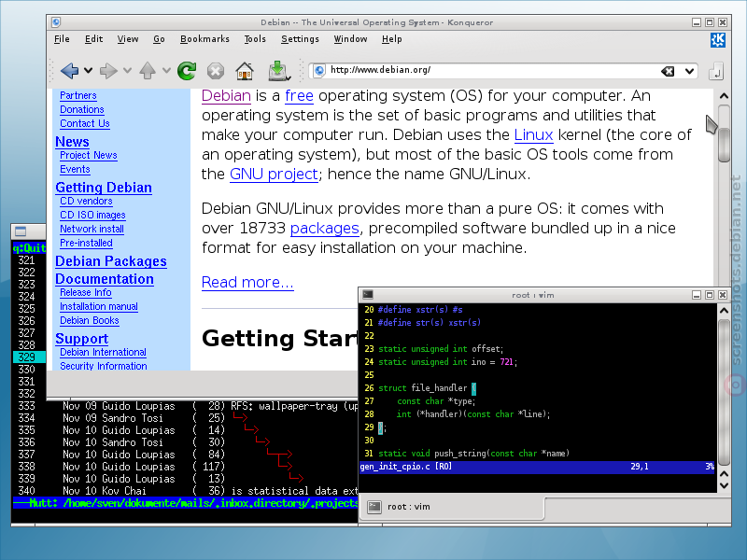
Task: Open the Bookmarks menu
Action: click(x=204, y=39)
